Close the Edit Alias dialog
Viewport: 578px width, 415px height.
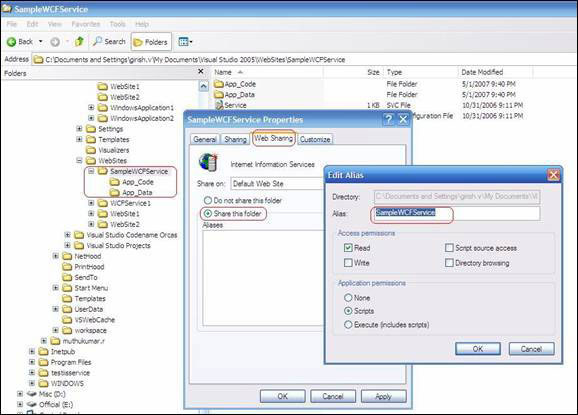553,175
